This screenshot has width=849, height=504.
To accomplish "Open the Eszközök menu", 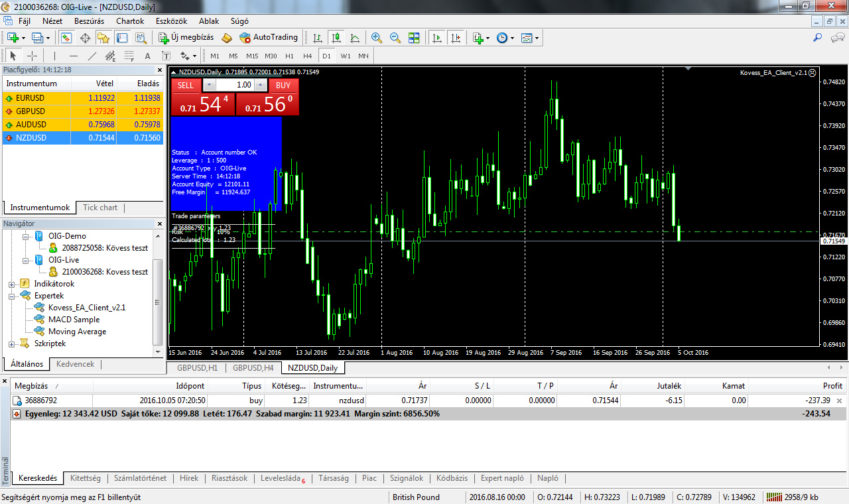I will [x=172, y=21].
